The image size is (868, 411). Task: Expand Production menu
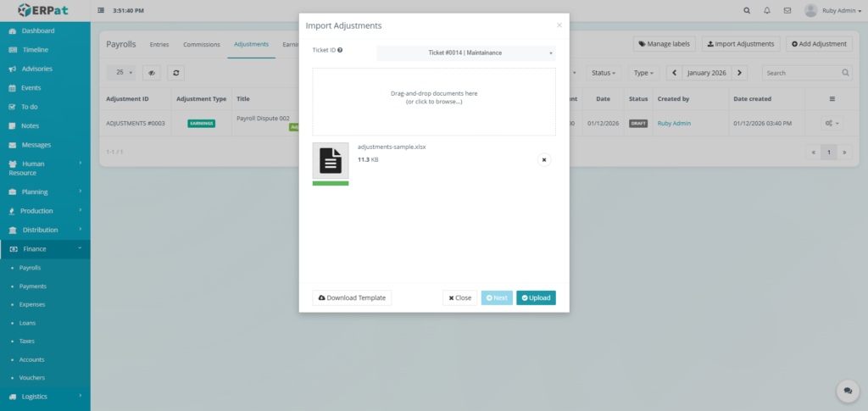[x=45, y=211]
